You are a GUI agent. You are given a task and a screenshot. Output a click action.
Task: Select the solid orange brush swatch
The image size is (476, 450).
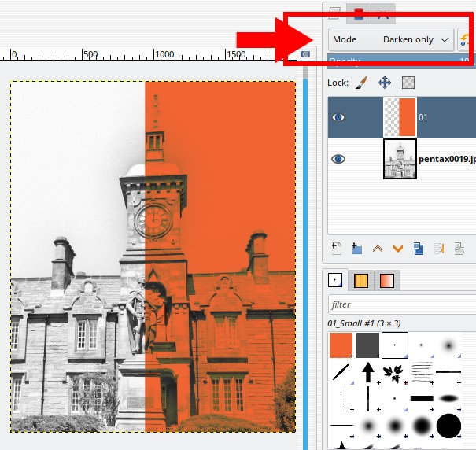(341, 344)
